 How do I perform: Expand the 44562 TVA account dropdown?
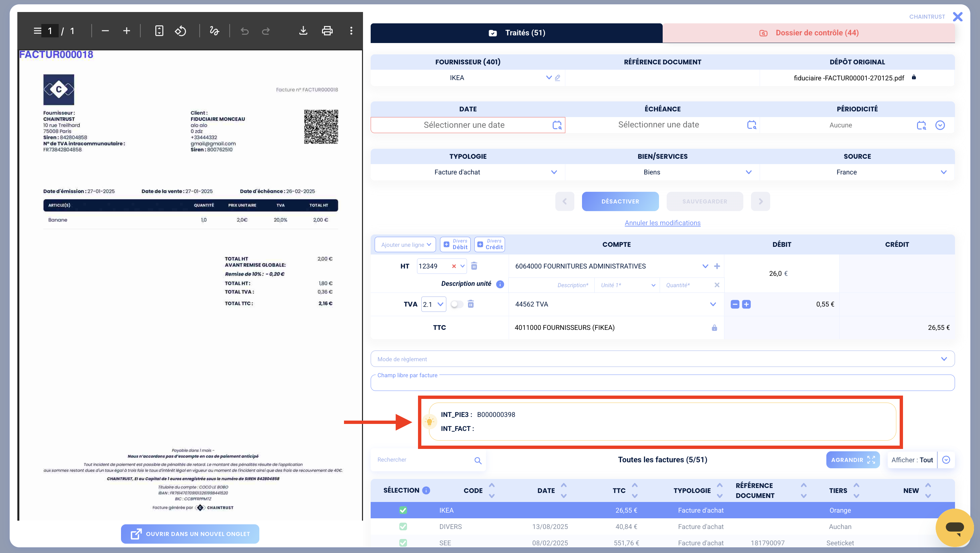click(713, 304)
